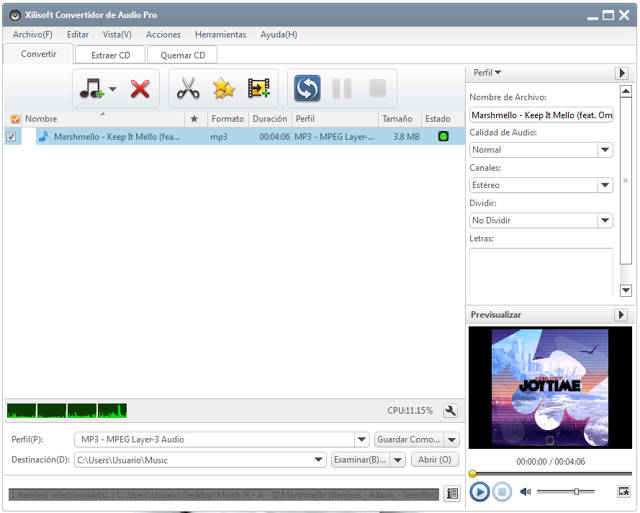
Task: Remove file with the red X icon
Action: click(x=140, y=89)
